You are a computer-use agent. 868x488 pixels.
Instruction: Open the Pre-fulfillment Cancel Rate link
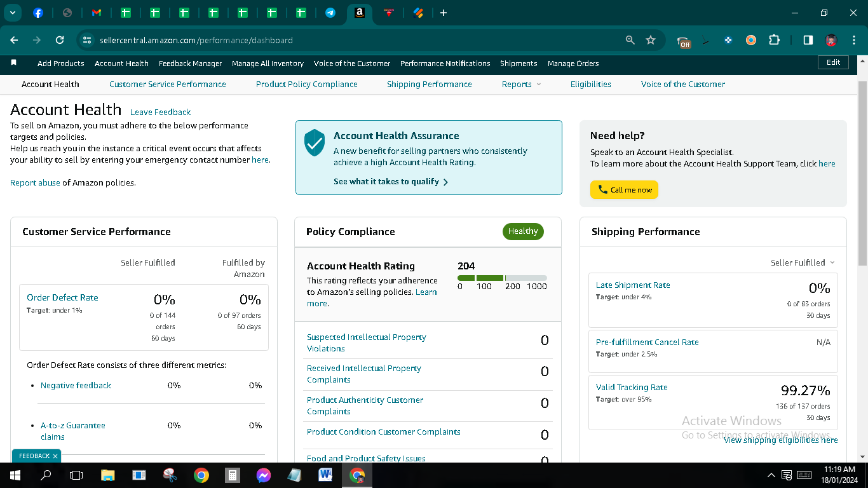[x=648, y=342]
